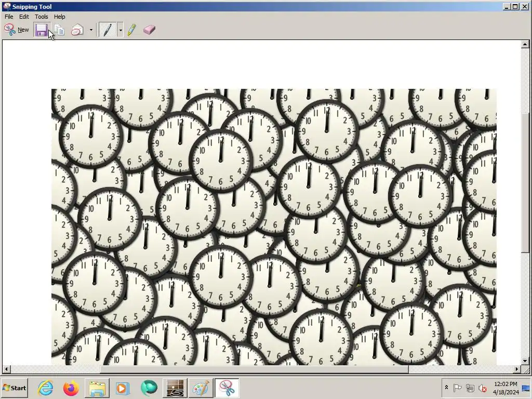Open the Action Center flag icon
Image resolution: width=532 pixels, height=399 pixels.
click(457, 388)
